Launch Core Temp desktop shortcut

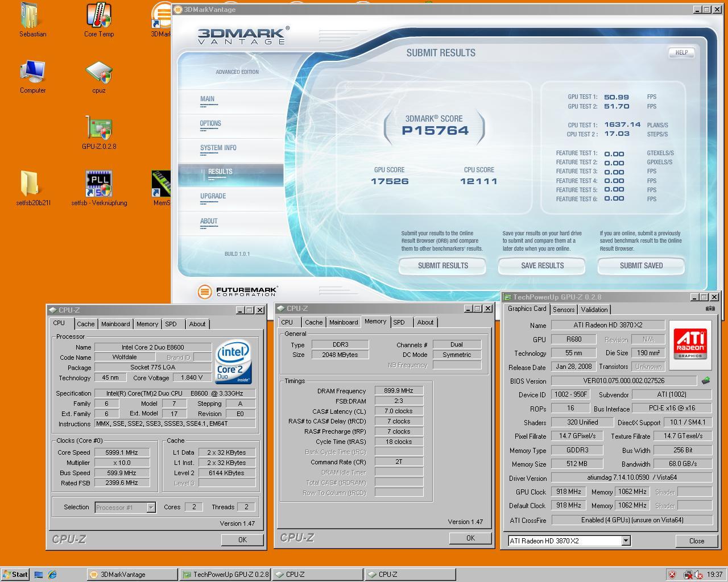(99, 20)
